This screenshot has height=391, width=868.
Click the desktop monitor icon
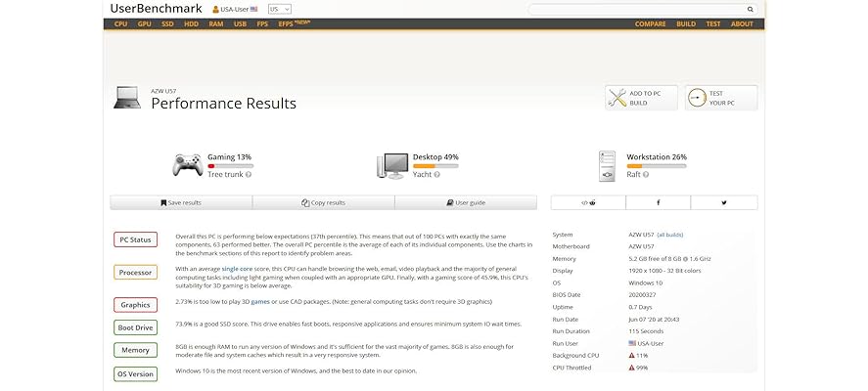[x=392, y=166]
